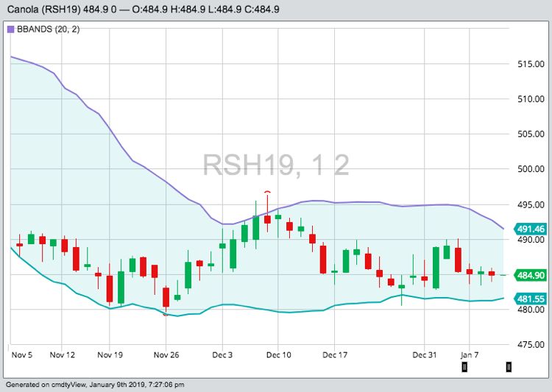Click the Dec 3 date label

(222, 354)
